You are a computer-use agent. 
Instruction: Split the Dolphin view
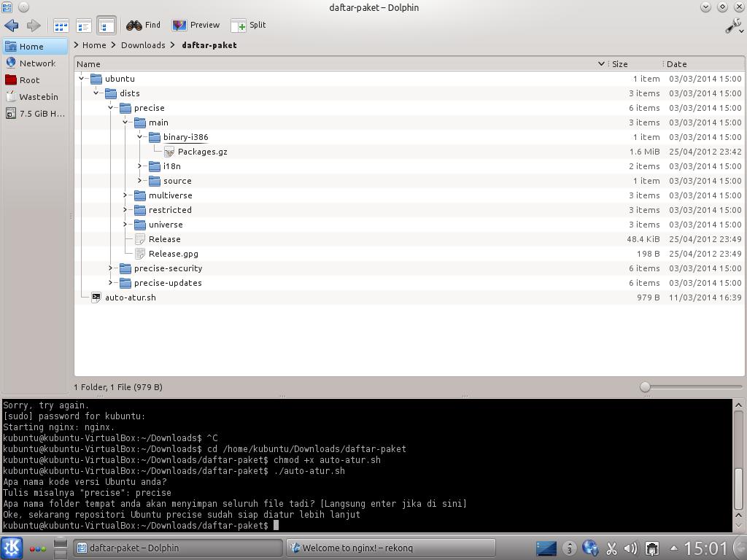[248, 26]
